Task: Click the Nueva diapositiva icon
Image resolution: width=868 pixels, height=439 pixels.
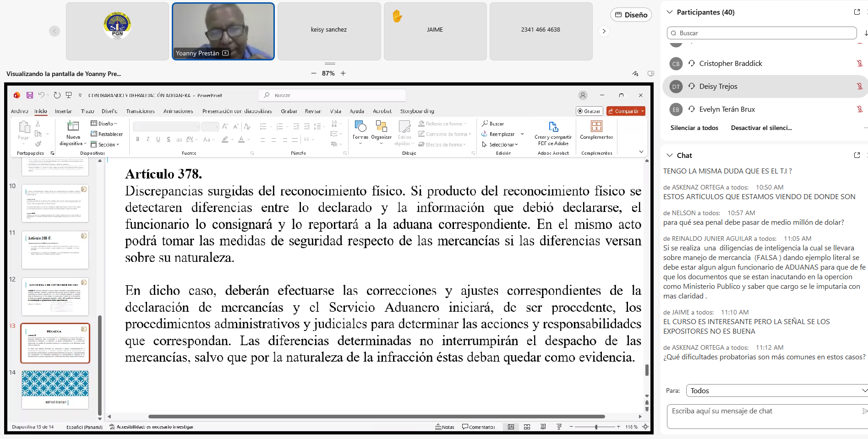Action: (73, 126)
